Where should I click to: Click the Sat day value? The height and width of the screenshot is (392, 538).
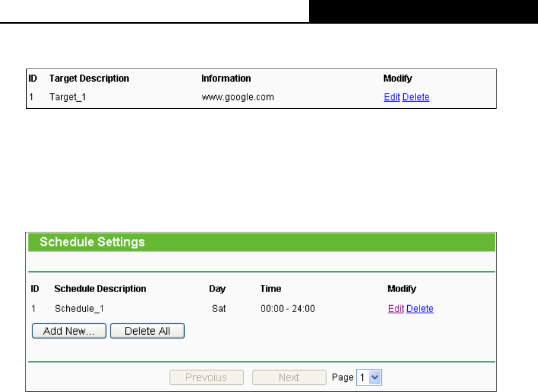coord(219,309)
